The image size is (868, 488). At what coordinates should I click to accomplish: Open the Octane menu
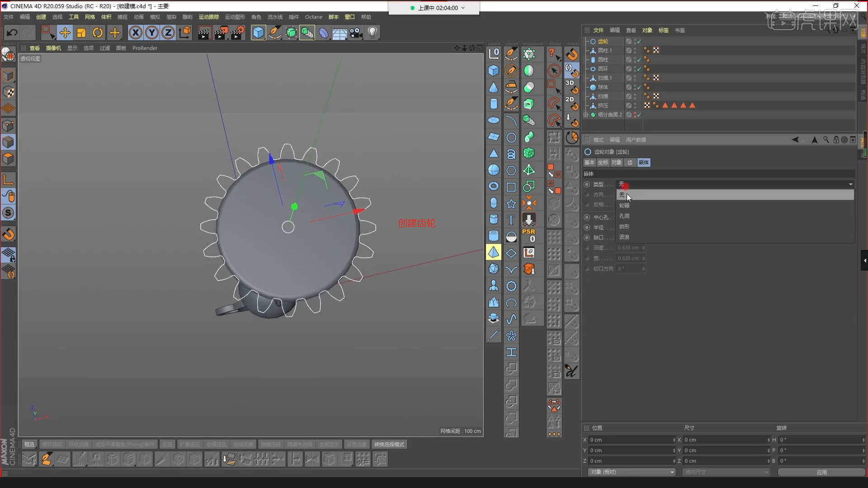(314, 17)
